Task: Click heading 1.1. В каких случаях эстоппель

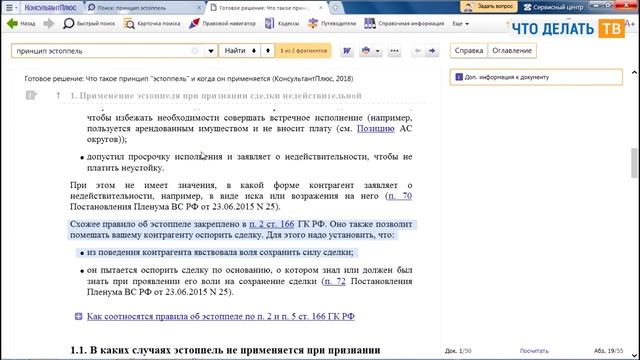Action: tap(225, 350)
